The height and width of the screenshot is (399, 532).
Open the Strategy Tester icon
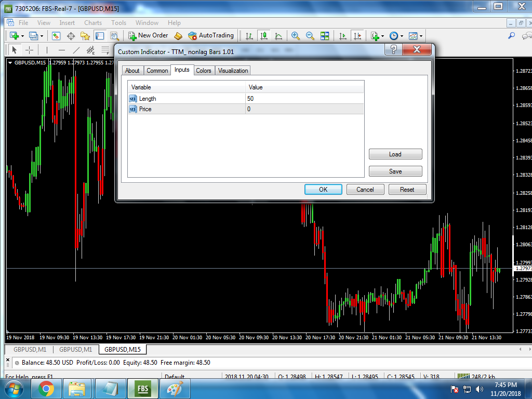(115, 36)
